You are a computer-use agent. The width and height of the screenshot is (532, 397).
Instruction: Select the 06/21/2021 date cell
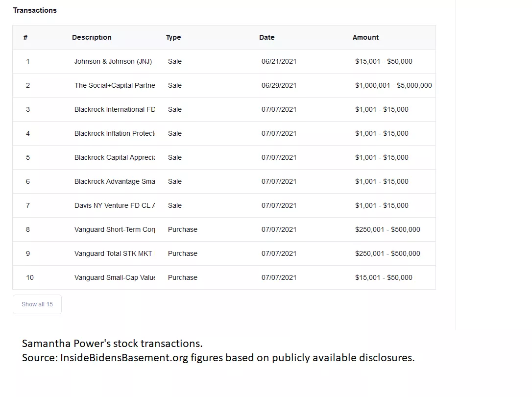tap(279, 61)
